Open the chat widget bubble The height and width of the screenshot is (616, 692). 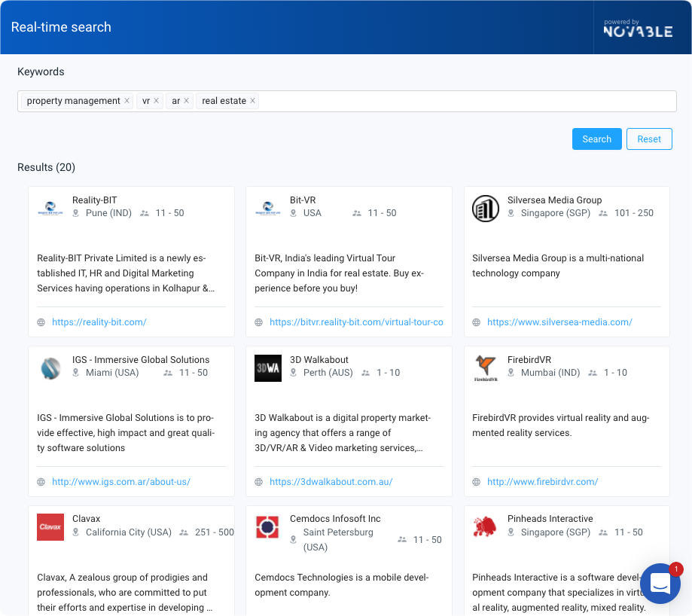(x=660, y=584)
